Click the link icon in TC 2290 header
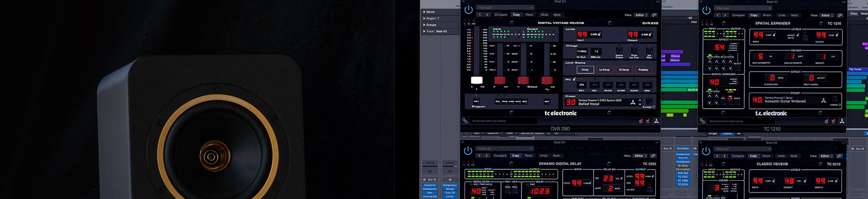This screenshot has height=199, width=868. pyautogui.click(x=653, y=156)
